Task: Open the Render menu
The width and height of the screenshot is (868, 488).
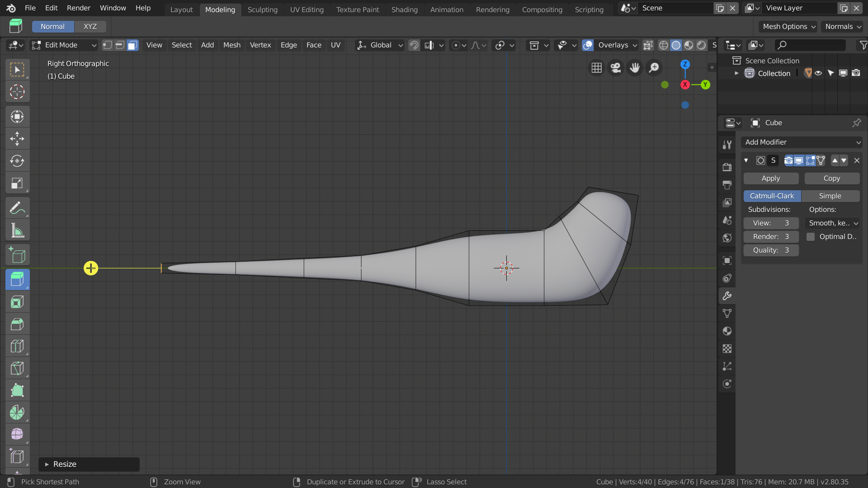Action: 79,8
